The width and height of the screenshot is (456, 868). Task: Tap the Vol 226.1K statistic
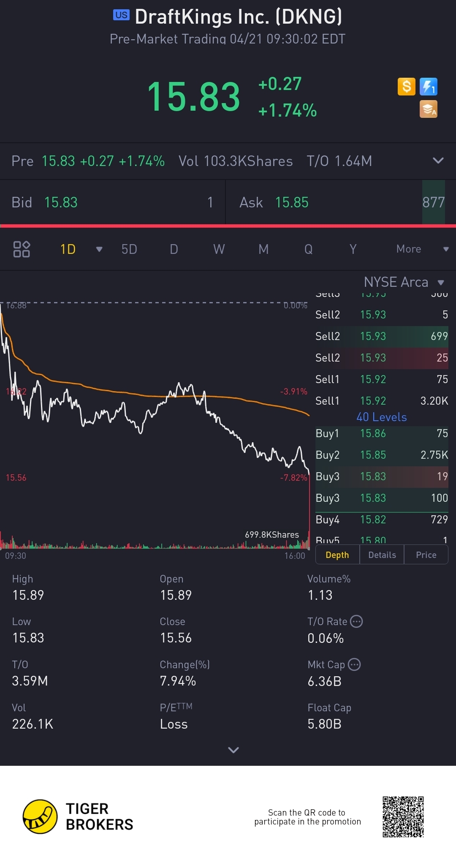[x=33, y=716]
